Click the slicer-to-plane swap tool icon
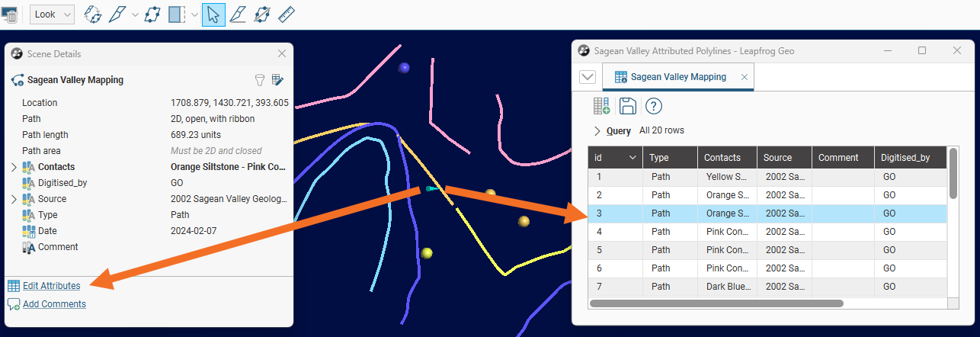 92,14
